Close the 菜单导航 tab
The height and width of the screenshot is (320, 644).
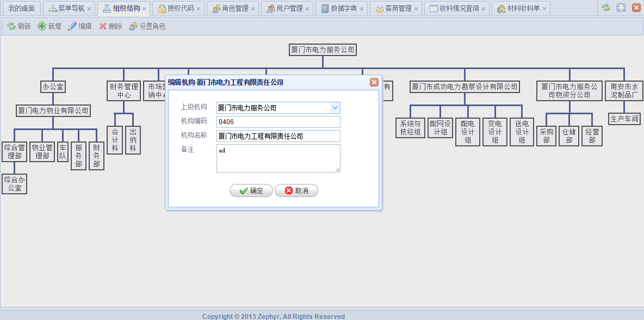[89, 9]
